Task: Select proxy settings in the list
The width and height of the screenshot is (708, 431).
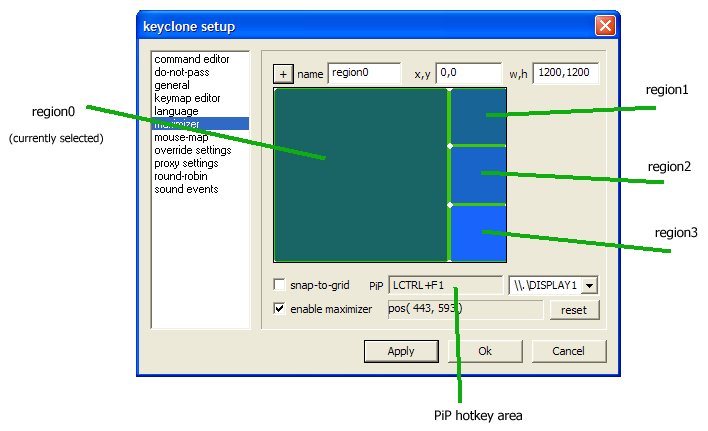Action: [186, 163]
